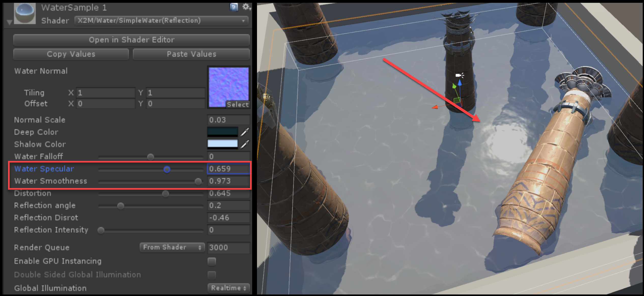644x296 pixels.
Task: Open Render Queue From Shader dropdown
Action: pyautogui.click(x=172, y=247)
